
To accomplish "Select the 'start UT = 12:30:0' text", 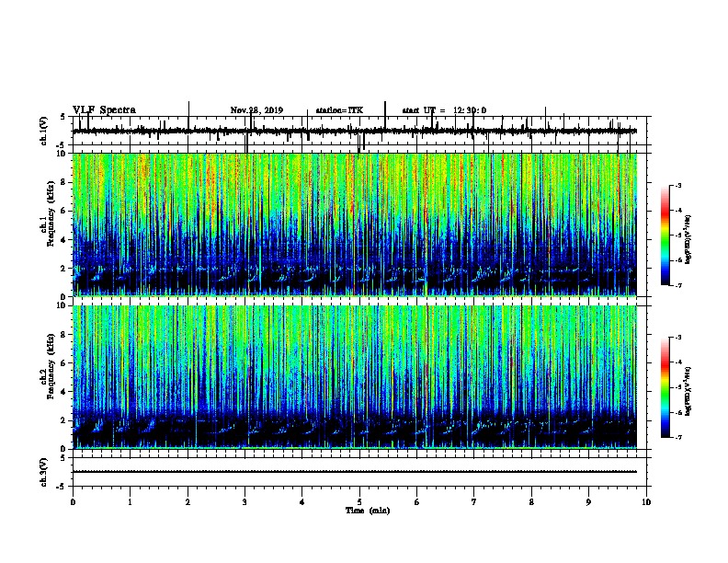I will coord(444,110).
